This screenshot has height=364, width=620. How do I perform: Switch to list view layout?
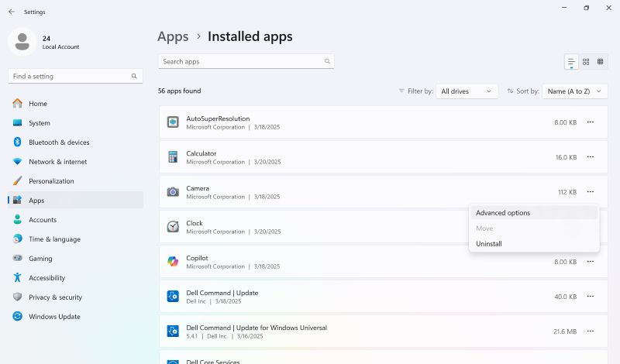571,61
